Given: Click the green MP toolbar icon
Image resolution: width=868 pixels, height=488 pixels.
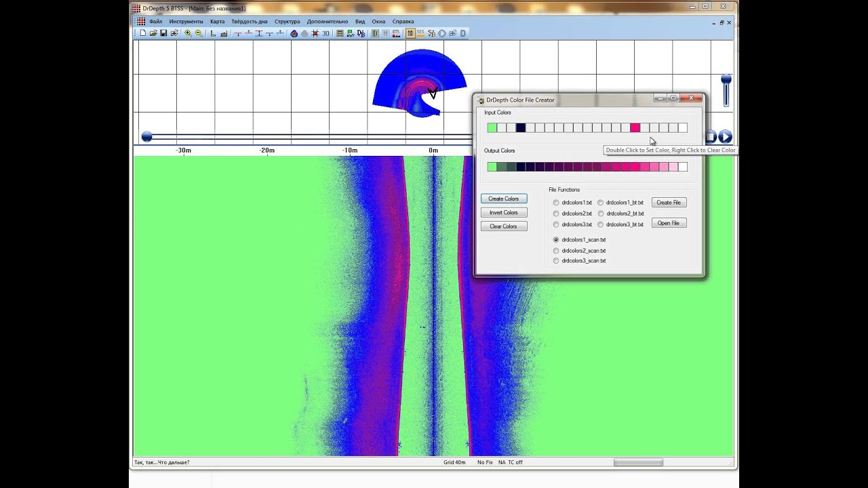Looking at the screenshot, I should point(350,33).
